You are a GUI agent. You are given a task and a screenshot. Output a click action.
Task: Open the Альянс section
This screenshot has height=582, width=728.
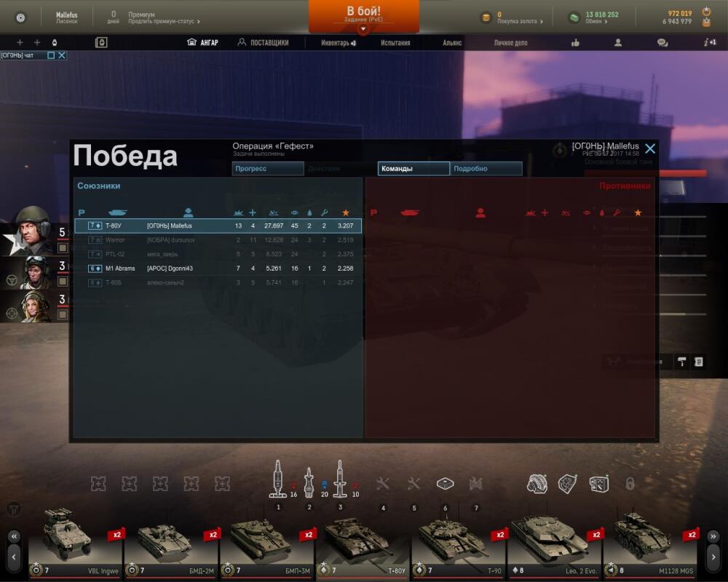pyautogui.click(x=452, y=43)
